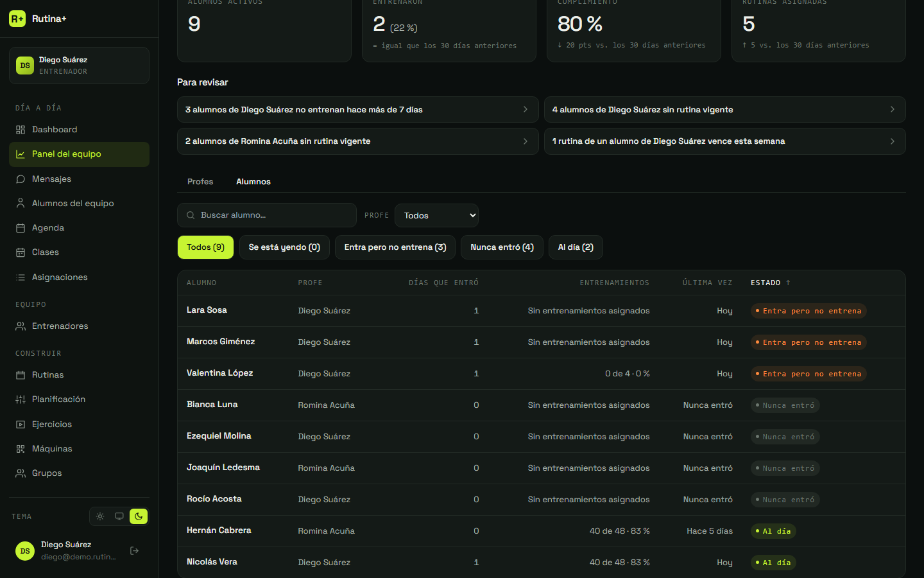Viewport: 924px width, 578px height.
Task: Click the Rutina+ logo icon
Action: click(x=17, y=19)
